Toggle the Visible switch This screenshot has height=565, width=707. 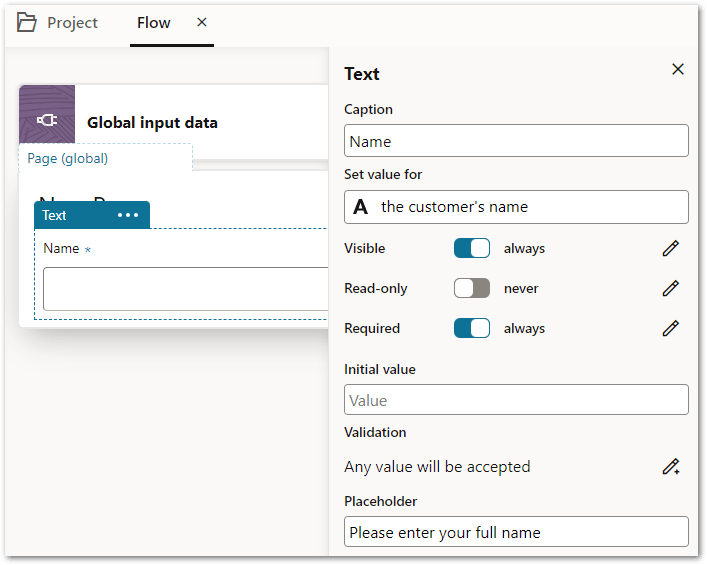pyautogui.click(x=472, y=248)
